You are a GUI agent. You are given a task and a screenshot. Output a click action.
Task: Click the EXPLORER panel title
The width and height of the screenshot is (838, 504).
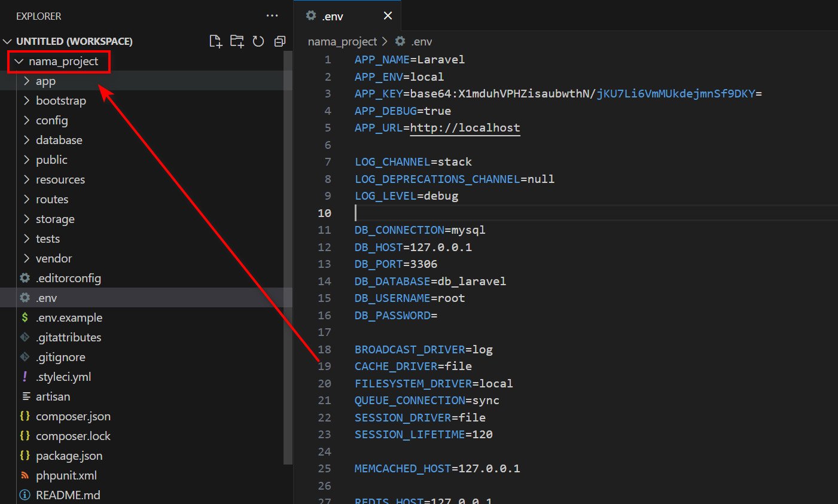[x=39, y=16]
